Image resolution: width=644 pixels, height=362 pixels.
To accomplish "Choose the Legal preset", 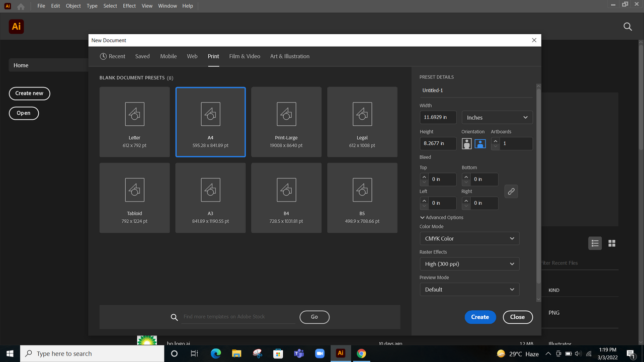I will click(x=362, y=122).
